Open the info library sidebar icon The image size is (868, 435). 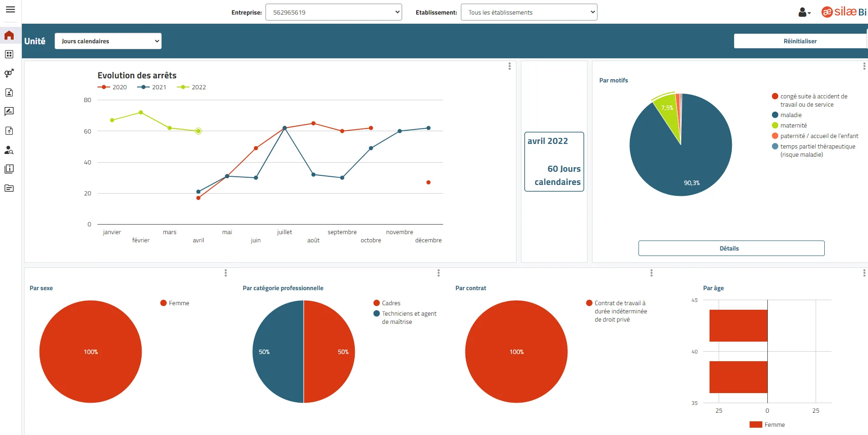point(9,169)
